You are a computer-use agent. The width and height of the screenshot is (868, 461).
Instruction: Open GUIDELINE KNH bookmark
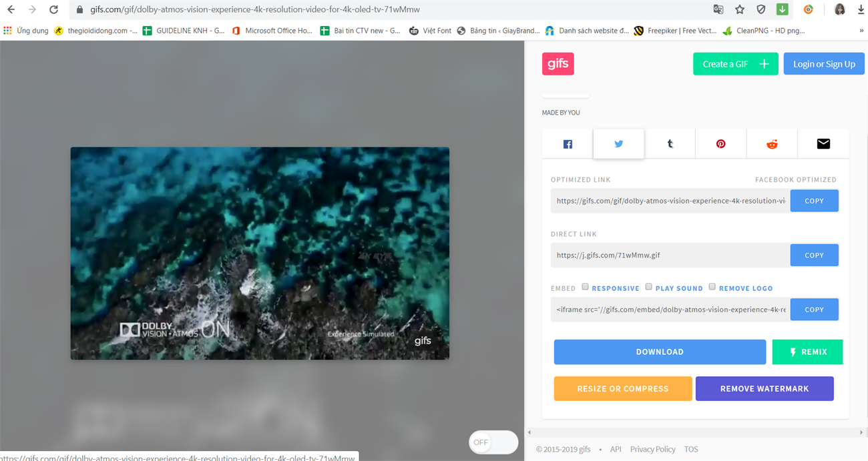pyautogui.click(x=184, y=31)
